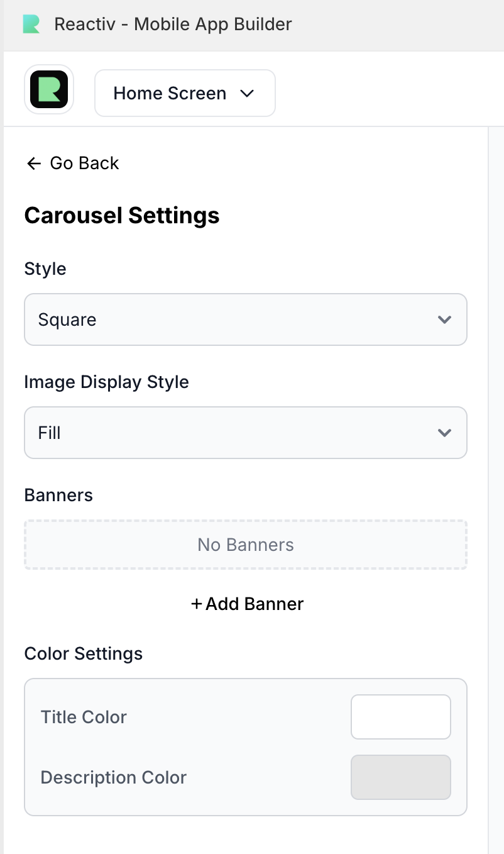Click the Reactiv favicon in the browser tab
Screen dimensions: 504x854
click(x=31, y=25)
